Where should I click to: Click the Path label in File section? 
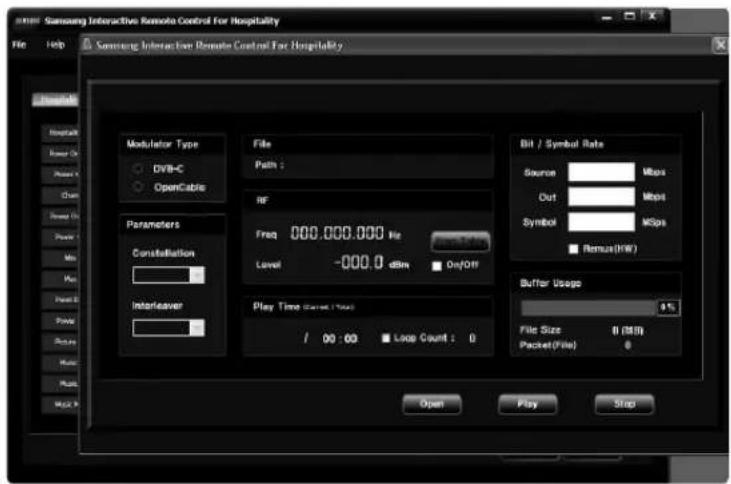[269, 165]
